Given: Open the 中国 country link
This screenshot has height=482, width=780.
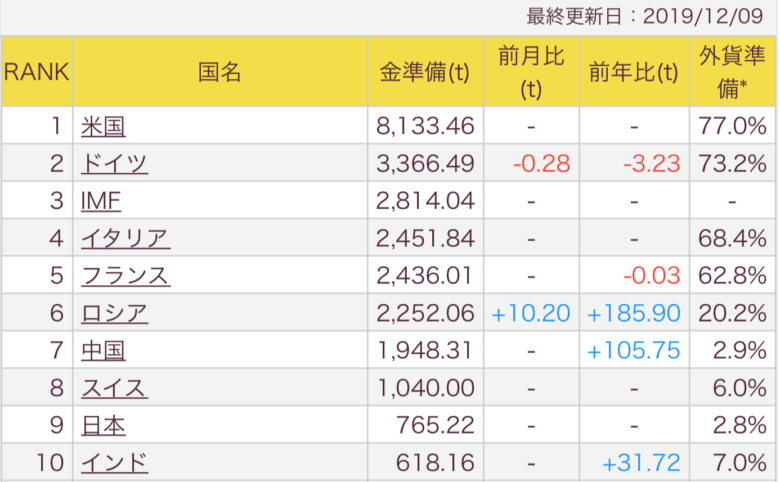Looking at the screenshot, I should pyautogui.click(x=103, y=351).
